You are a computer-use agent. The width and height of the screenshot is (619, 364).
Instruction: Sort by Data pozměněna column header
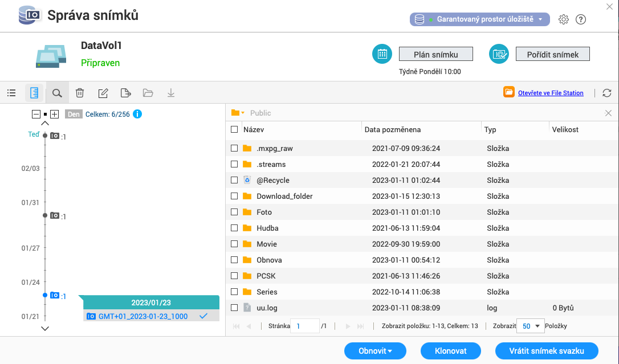(x=393, y=129)
